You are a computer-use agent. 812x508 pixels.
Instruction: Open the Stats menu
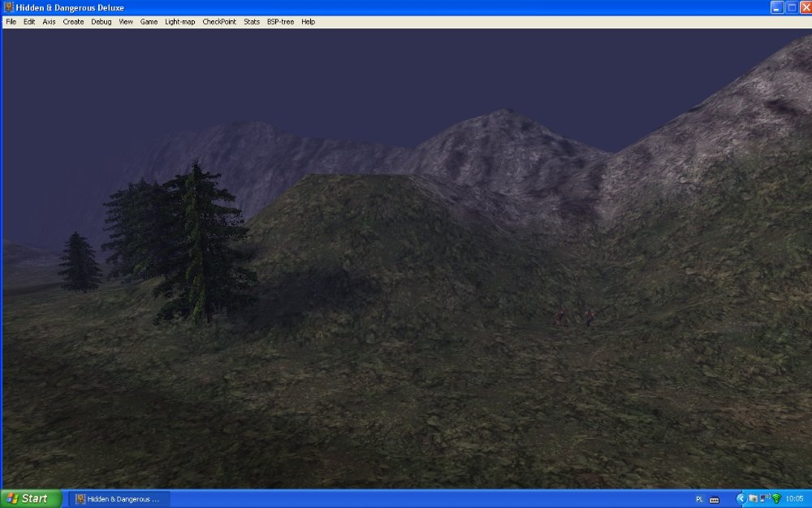[x=252, y=22]
